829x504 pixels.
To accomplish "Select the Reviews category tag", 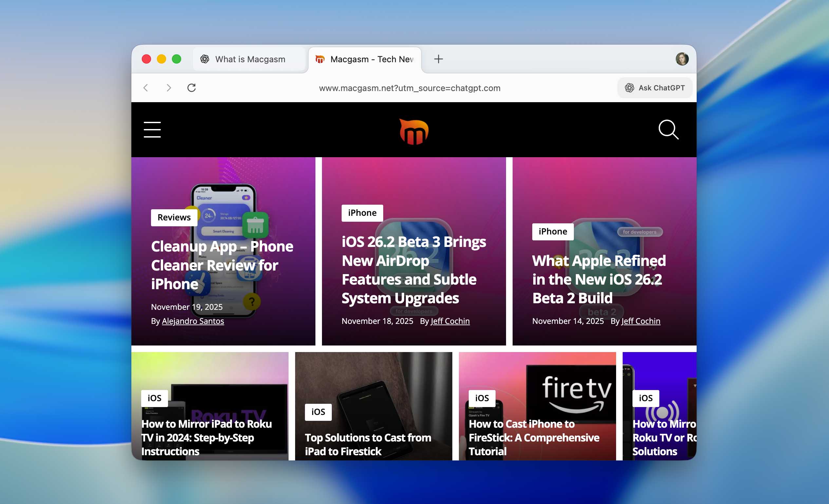I will coord(174,217).
